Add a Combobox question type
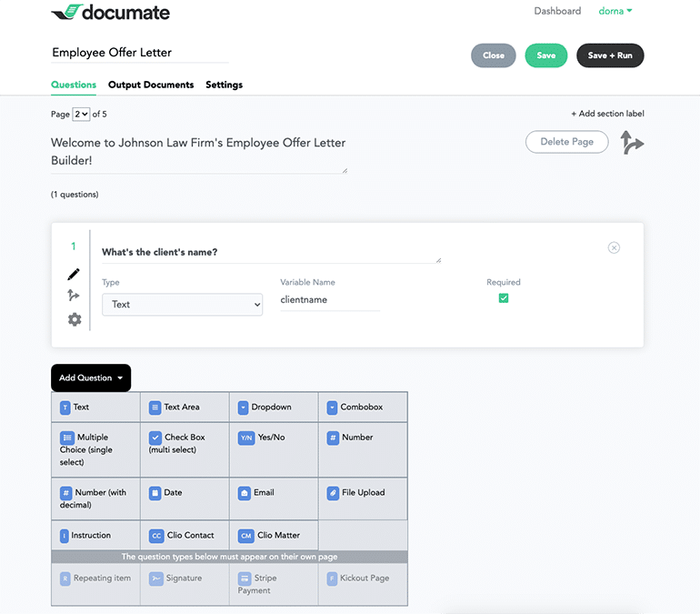The height and width of the screenshot is (614, 700). click(363, 407)
